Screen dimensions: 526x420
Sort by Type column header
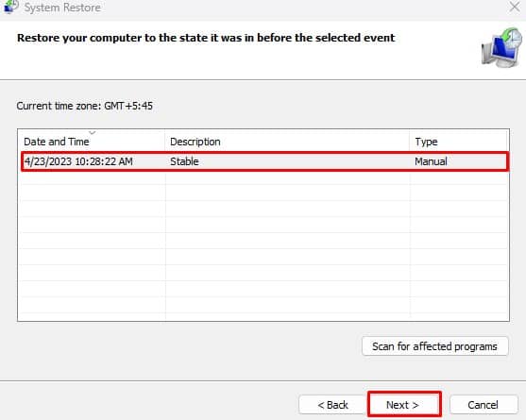(x=459, y=142)
